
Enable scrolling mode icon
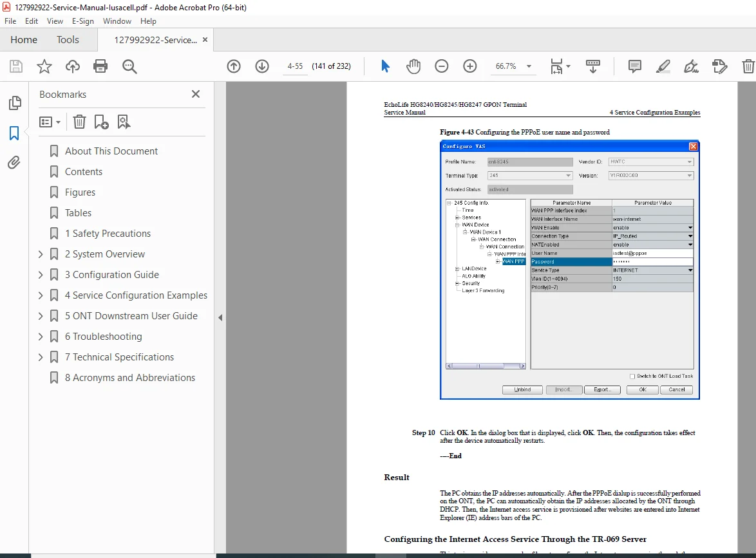(x=593, y=66)
